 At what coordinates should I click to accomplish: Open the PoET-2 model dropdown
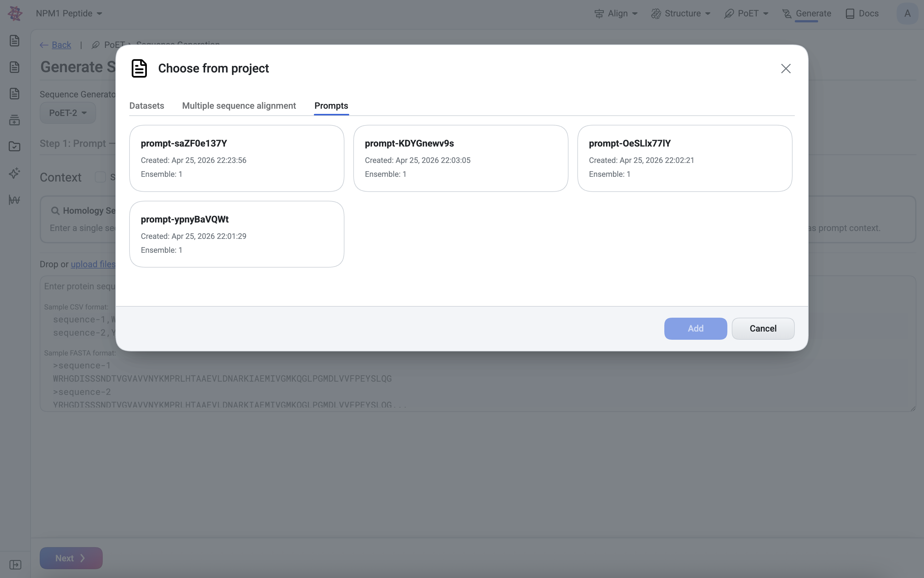68,113
